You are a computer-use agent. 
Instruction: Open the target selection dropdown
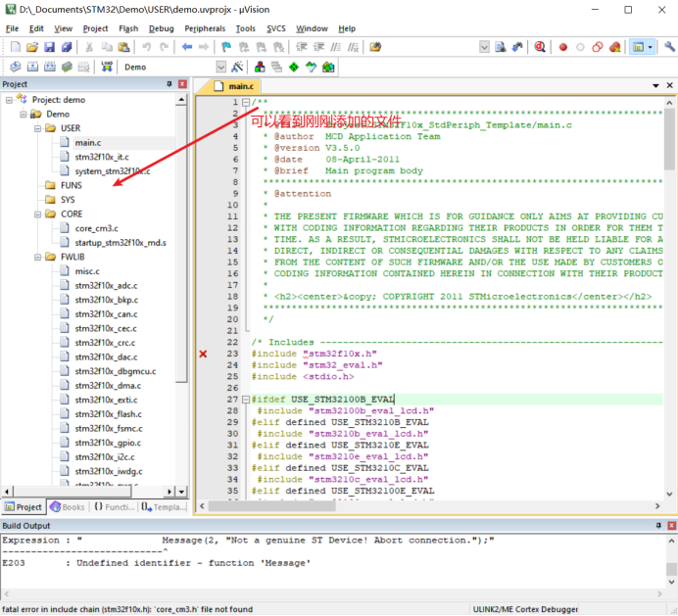(x=221, y=67)
